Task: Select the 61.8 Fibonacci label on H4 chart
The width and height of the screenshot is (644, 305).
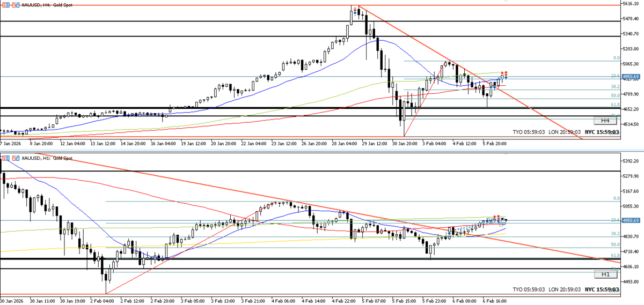Action: [615, 105]
